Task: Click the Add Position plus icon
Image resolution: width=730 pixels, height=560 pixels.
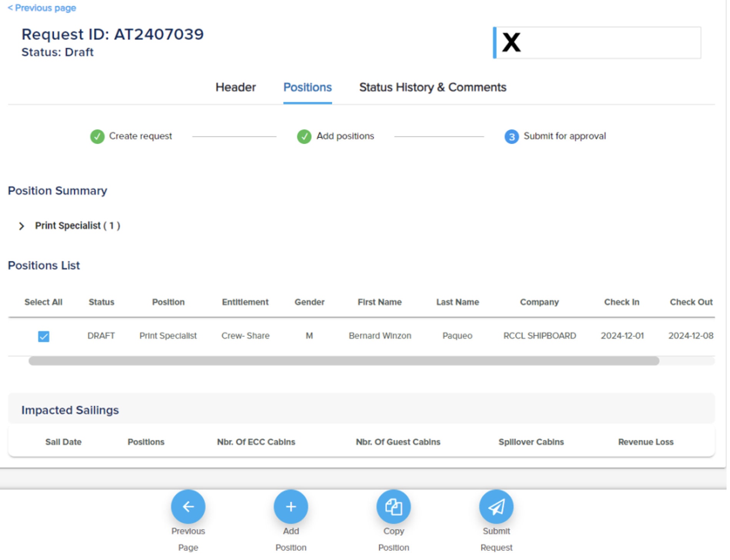Action: click(x=291, y=507)
